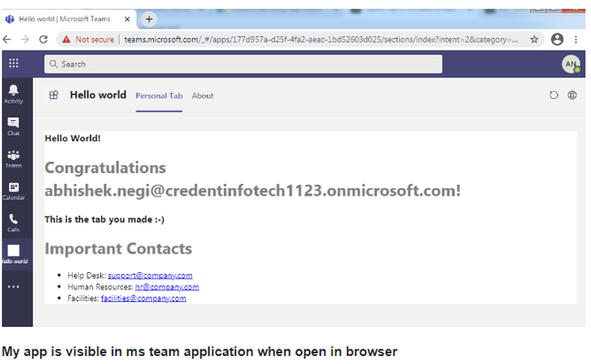
Task: Show more apps via ellipsis icon
Action: 14,287
